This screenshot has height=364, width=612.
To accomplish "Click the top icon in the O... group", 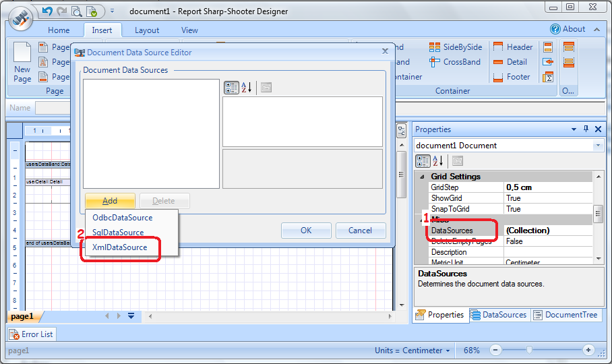I will 569,47.
